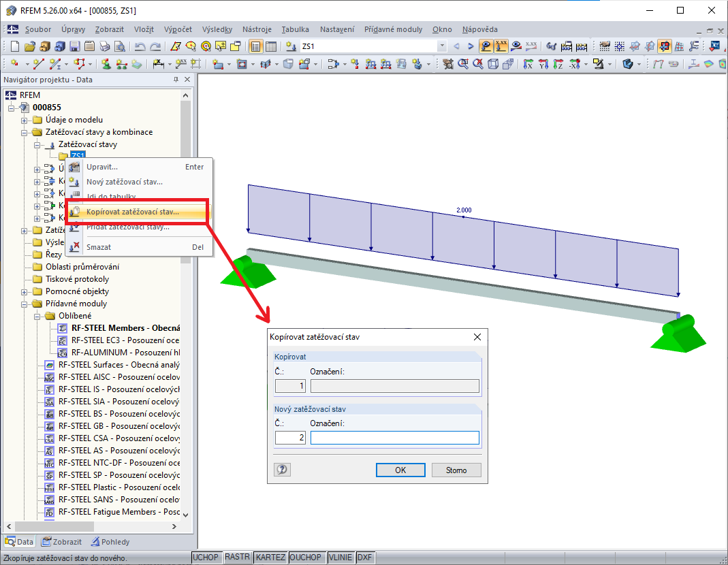Click the Redo arrow in the toolbar
The image size is (728, 565).
pos(155,46)
